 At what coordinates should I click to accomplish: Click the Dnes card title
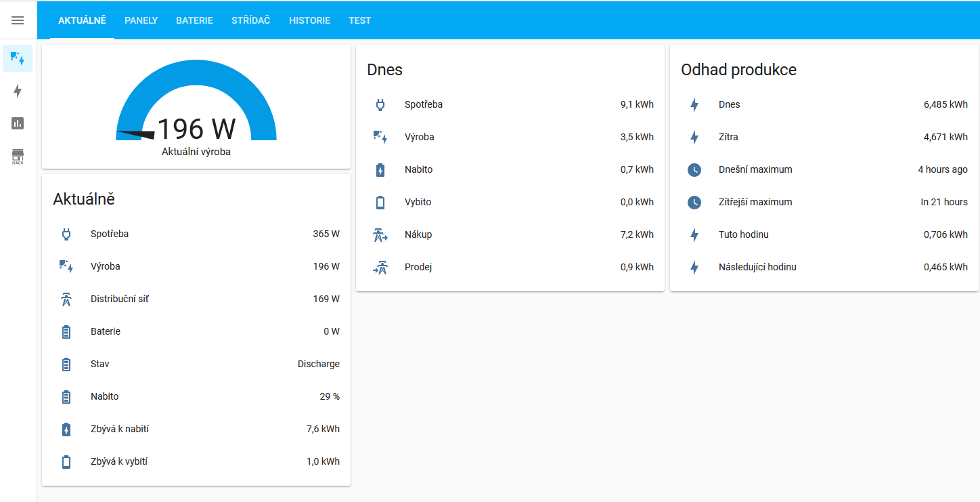[384, 70]
